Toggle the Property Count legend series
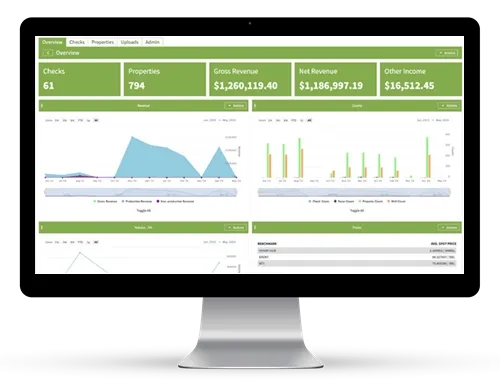This screenshot has height=390, width=500. click(371, 201)
